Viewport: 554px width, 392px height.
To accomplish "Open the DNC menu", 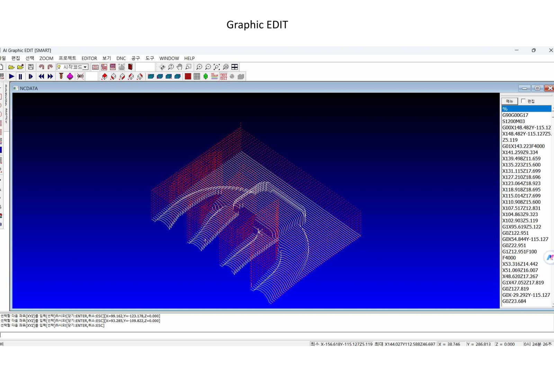I will tap(121, 58).
